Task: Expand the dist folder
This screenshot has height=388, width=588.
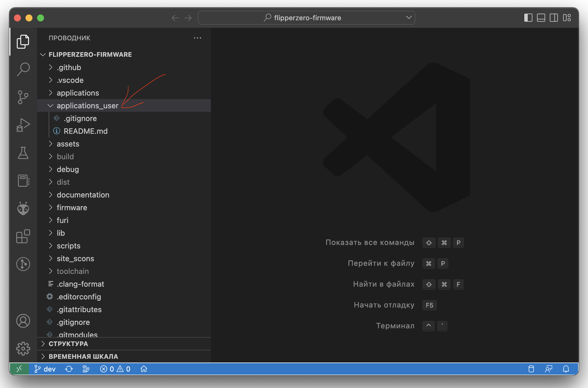Action: coord(124,182)
